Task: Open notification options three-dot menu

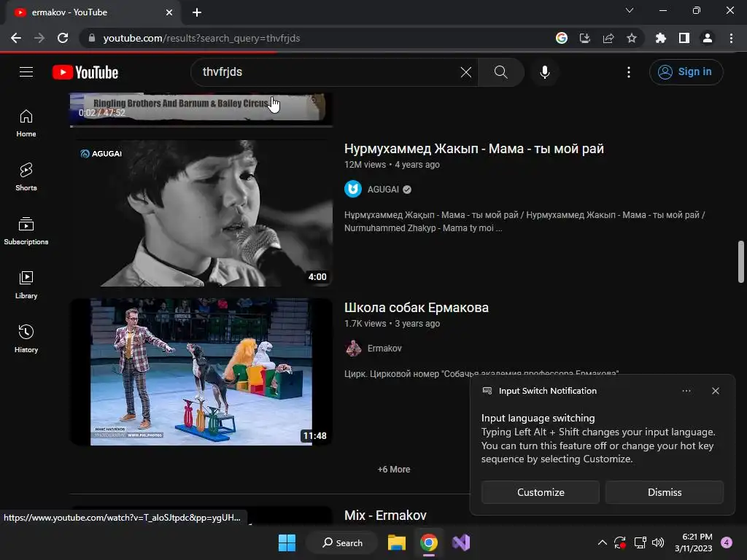Action: coord(686,391)
